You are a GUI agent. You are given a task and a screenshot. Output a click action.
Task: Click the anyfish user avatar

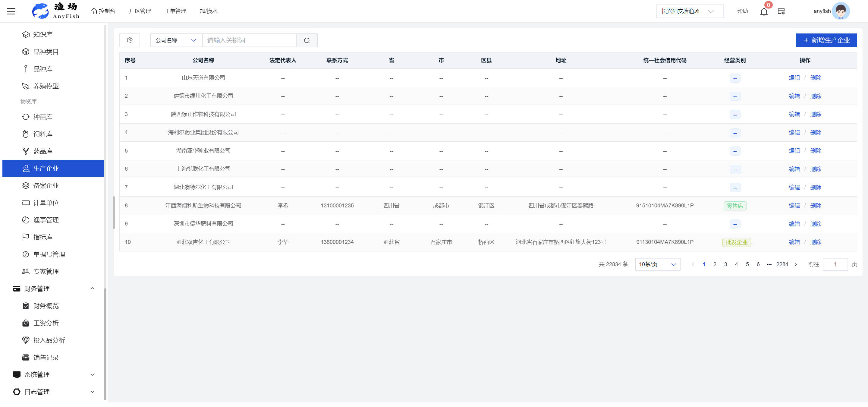click(x=840, y=11)
